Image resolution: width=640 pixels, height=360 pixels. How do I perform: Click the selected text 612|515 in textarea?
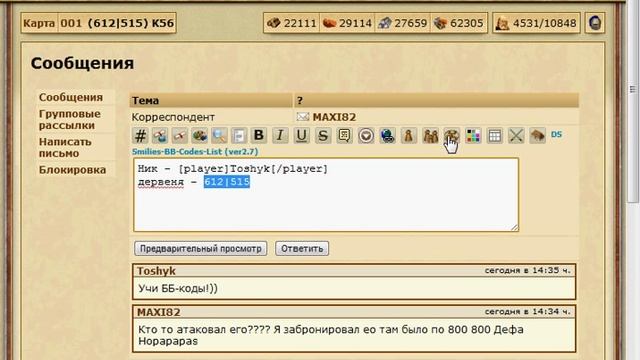click(227, 182)
